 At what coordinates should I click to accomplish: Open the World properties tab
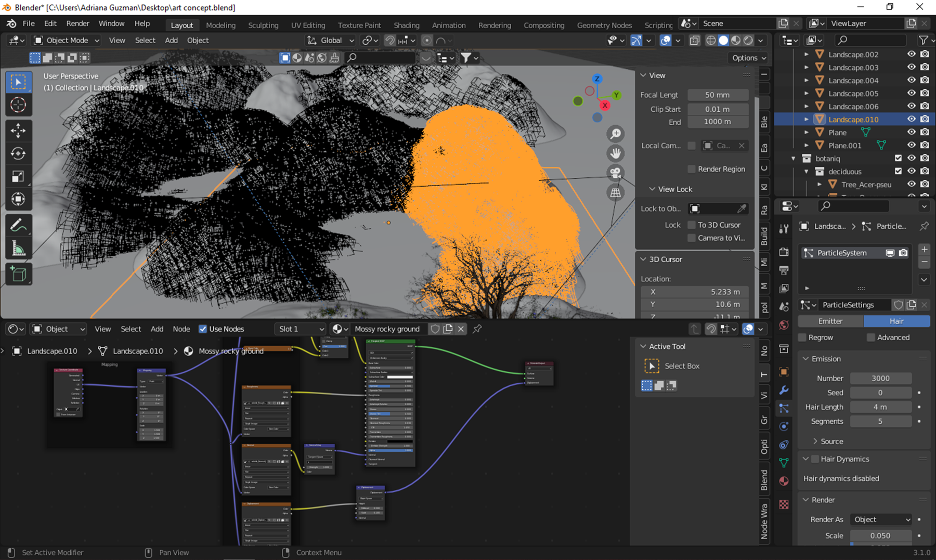click(784, 325)
